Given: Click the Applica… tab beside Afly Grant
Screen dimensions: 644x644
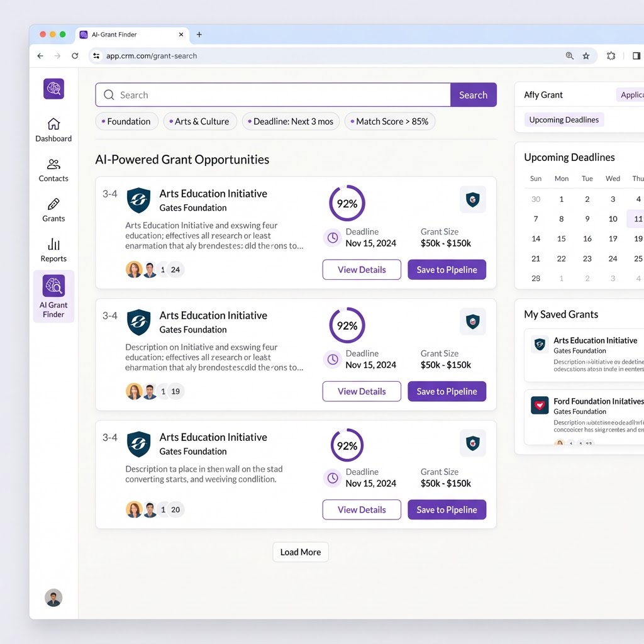Looking at the screenshot, I should point(630,95).
